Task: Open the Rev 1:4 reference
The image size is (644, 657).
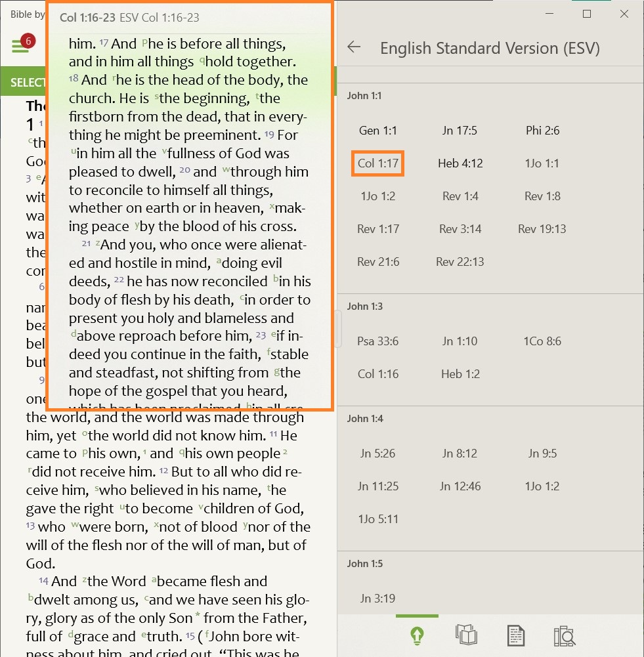Action: pyautogui.click(x=460, y=196)
